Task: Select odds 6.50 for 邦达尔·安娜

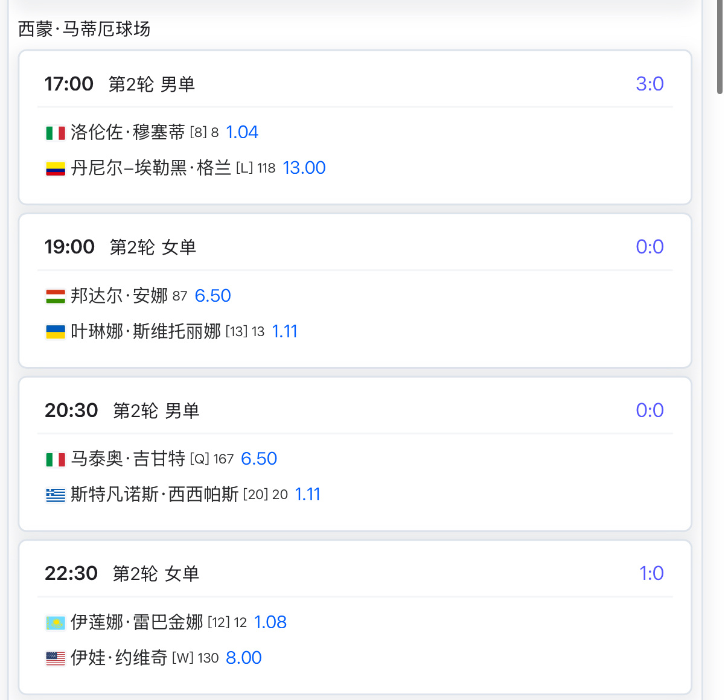Action: click(x=213, y=296)
